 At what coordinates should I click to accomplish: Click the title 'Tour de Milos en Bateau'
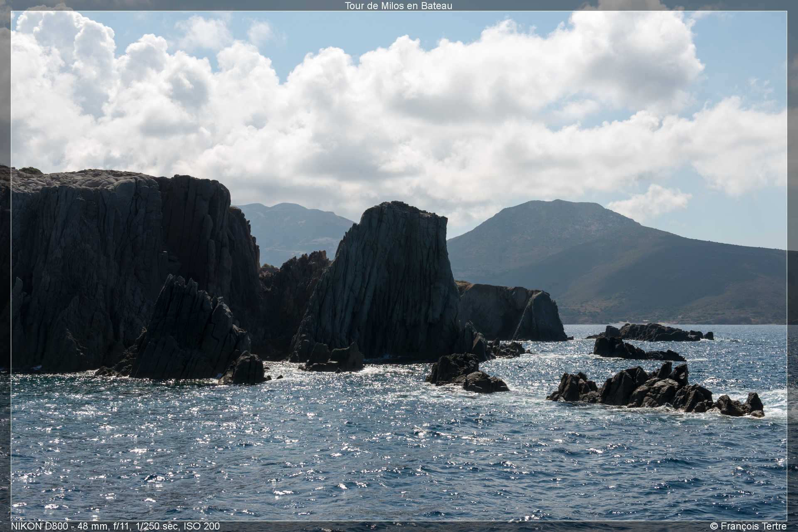tap(398, 5)
